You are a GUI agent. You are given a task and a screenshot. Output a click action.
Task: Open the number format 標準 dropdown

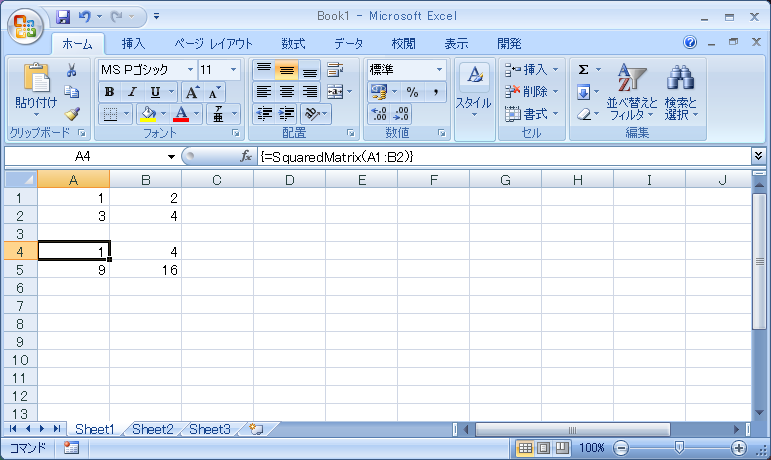(x=439, y=70)
